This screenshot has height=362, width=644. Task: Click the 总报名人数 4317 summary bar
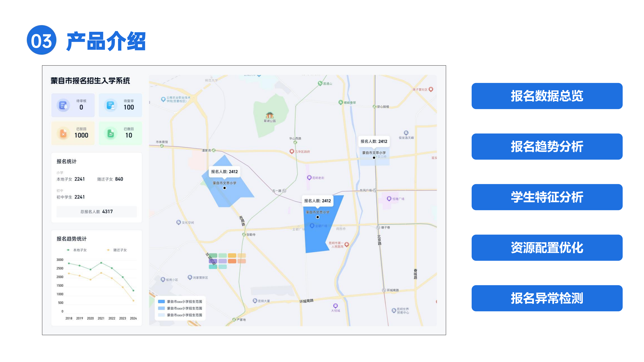click(96, 212)
